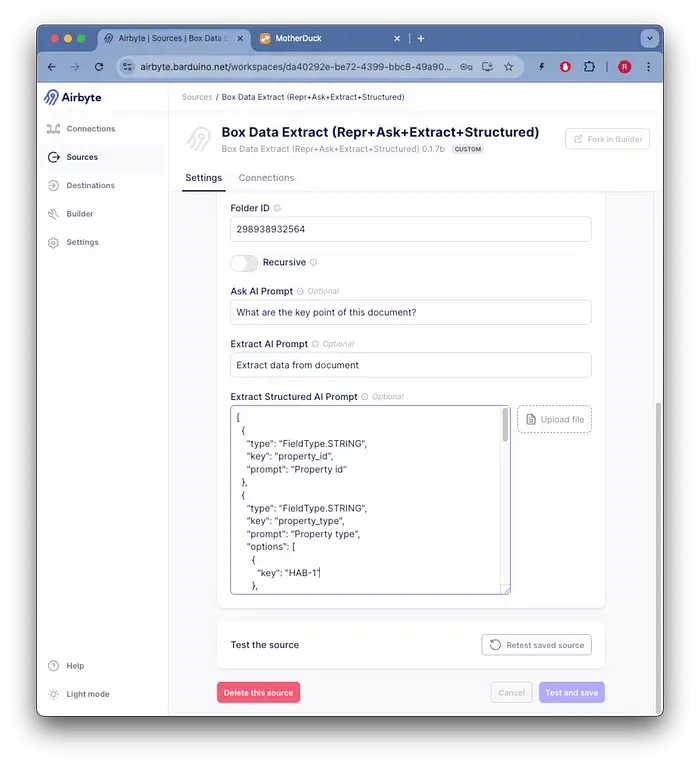Open the browser three-dot menu
This screenshot has width=700, height=765.
648,67
